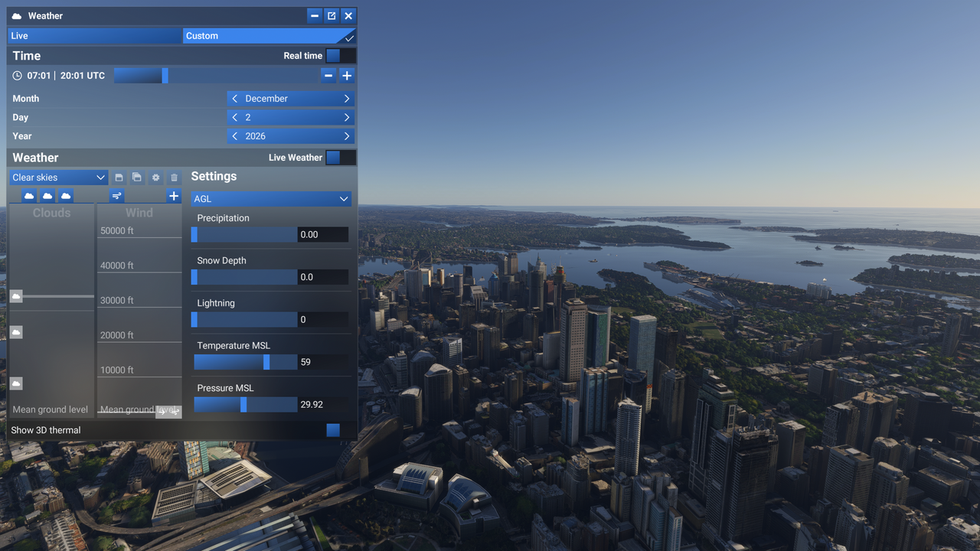Click the third cloud layer button above Clouds
980x551 pixels.
point(66,196)
